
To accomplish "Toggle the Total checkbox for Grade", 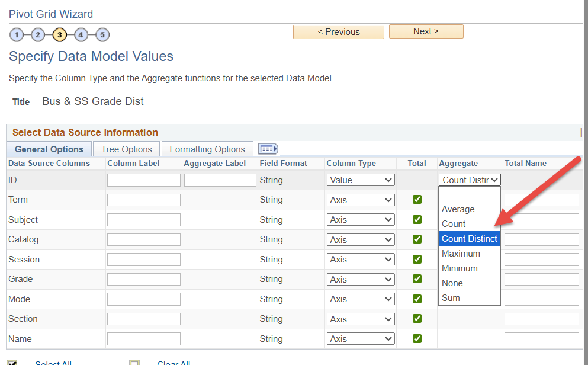I will (417, 279).
